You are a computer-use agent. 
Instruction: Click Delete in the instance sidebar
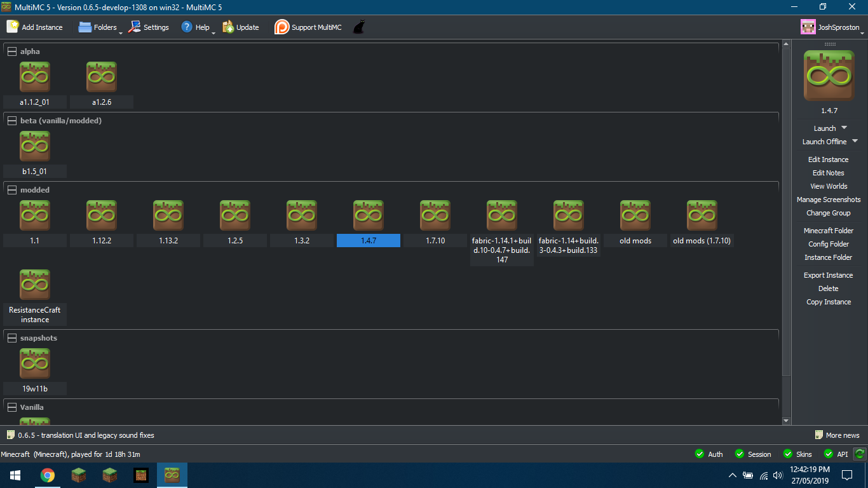point(829,288)
